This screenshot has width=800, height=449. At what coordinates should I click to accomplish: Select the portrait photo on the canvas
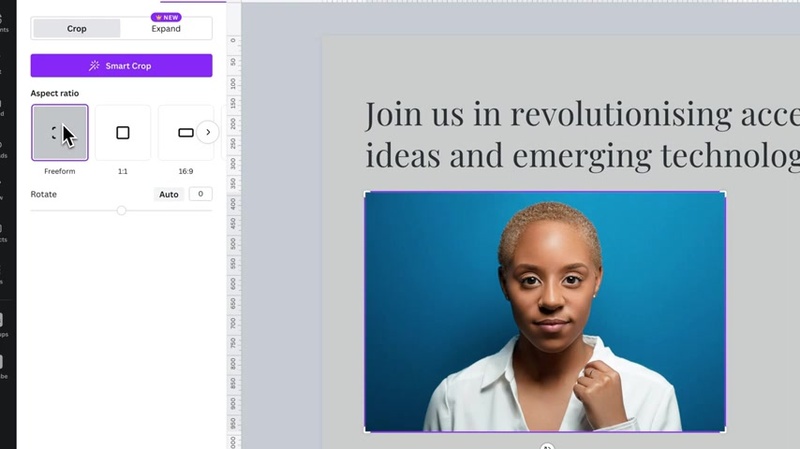click(x=545, y=312)
